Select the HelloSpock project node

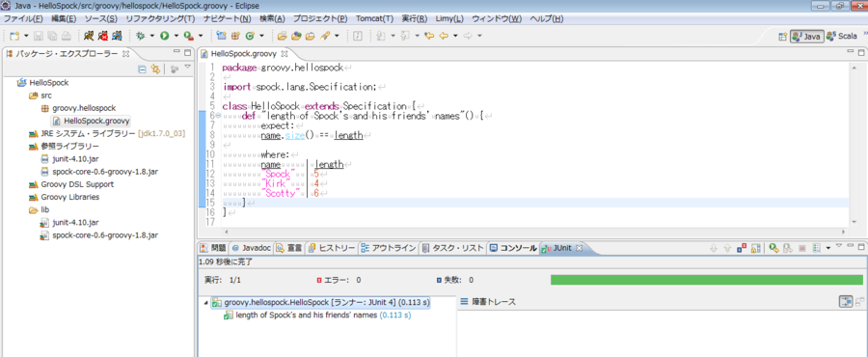[x=42, y=82]
